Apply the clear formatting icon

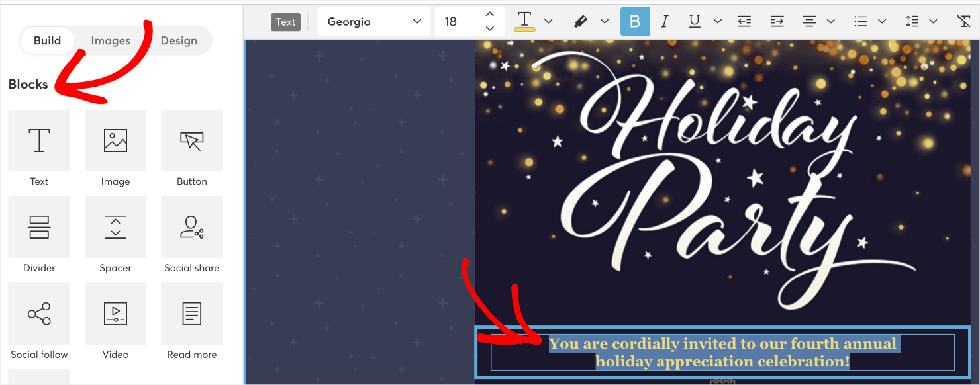tap(964, 21)
